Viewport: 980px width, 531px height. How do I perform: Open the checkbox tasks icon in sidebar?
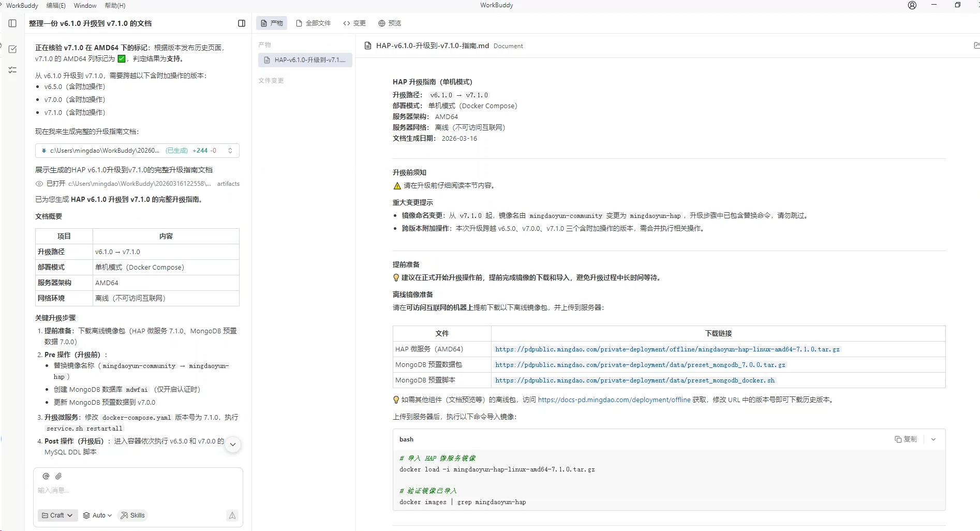point(13,49)
